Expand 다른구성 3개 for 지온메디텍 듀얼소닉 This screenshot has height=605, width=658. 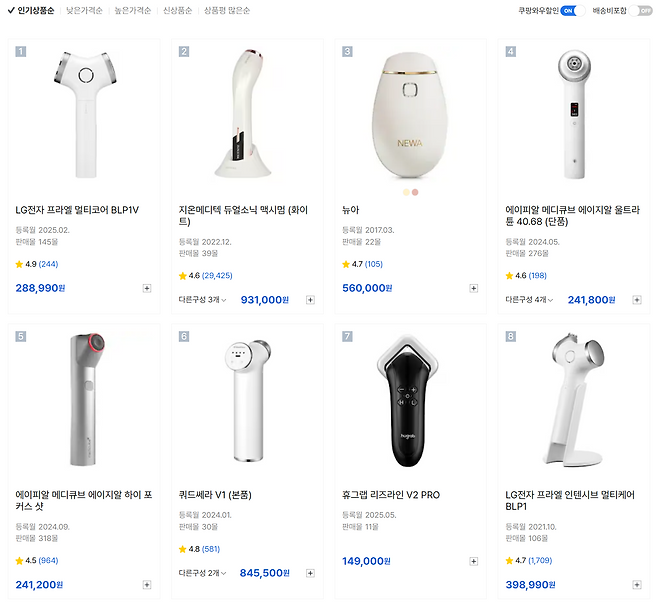point(202,300)
